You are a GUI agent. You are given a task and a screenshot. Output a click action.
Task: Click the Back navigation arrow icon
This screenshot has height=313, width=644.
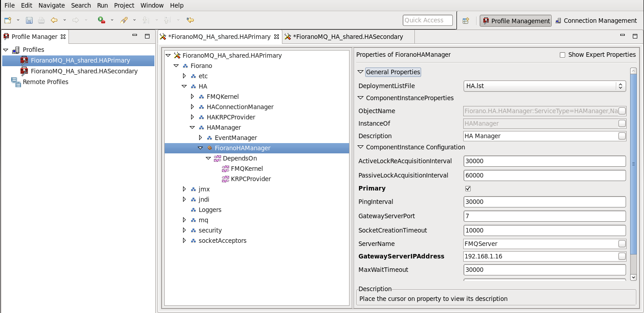(54, 20)
